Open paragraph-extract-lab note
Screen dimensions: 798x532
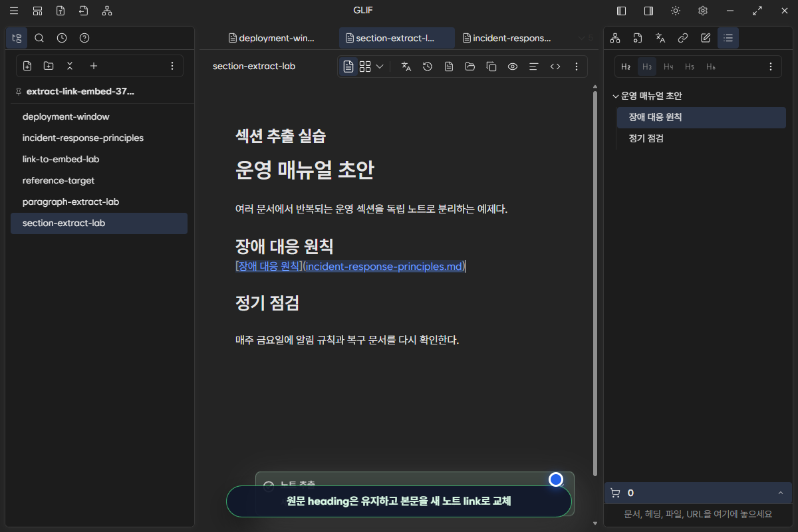[x=99, y=201]
